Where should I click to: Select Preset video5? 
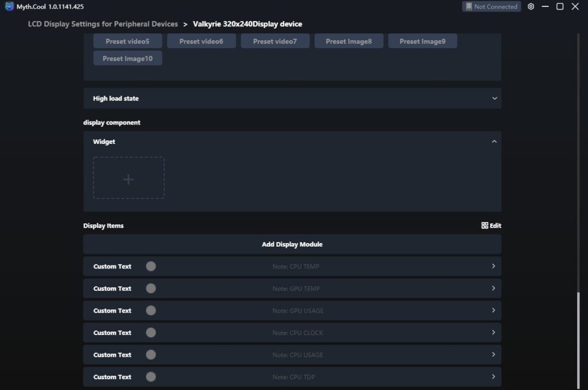(127, 41)
